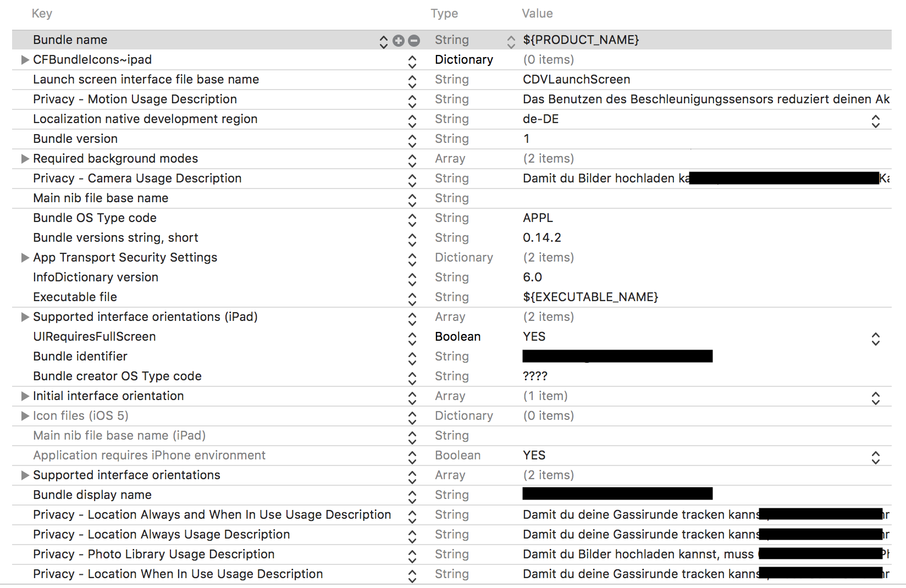
Task: Click the Type column header
Action: 444,14
